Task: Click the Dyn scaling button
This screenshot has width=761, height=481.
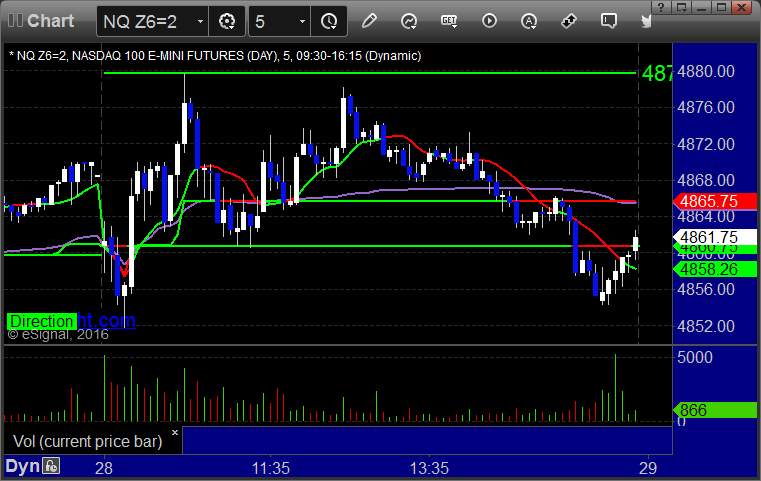Action: point(22,466)
